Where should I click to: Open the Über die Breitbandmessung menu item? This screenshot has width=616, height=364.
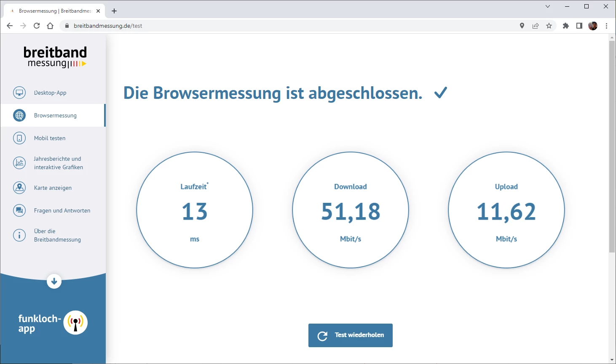[x=53, y=235]
